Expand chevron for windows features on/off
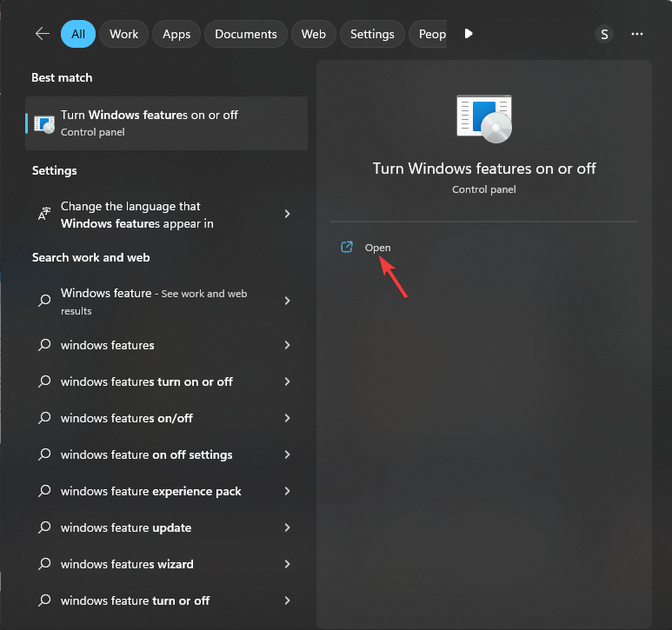This screenshot has width=672, height=630. pos(287,418)
